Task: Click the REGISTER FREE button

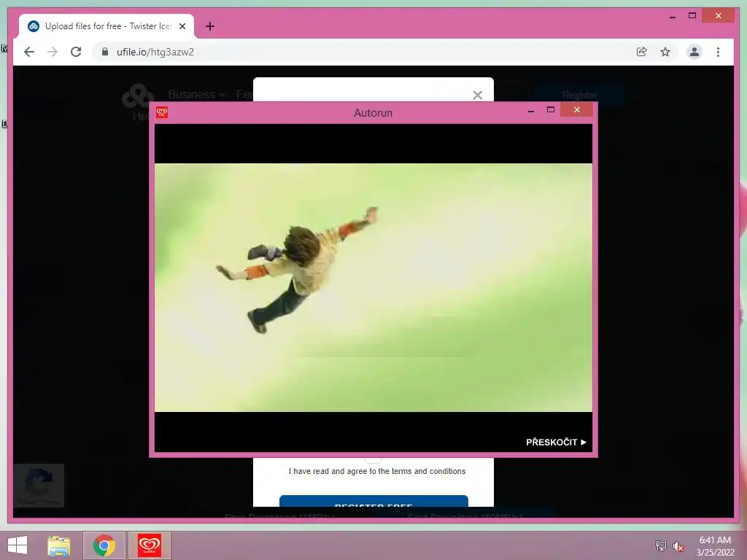Action: click(373, 502)
